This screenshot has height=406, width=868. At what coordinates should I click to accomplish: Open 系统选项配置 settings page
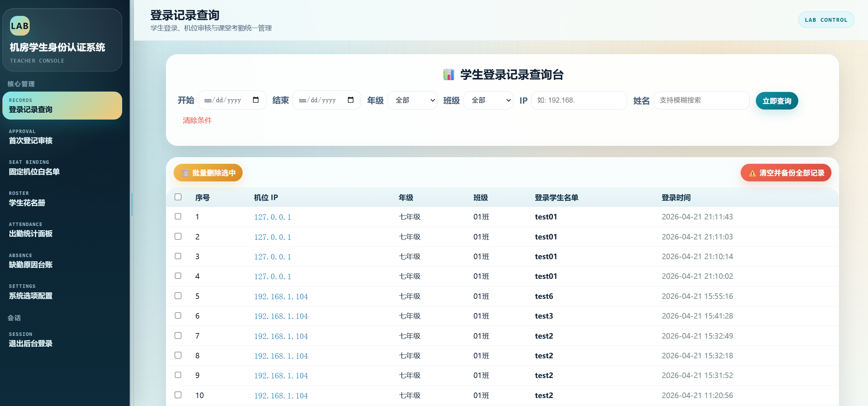tap(62, 292)
